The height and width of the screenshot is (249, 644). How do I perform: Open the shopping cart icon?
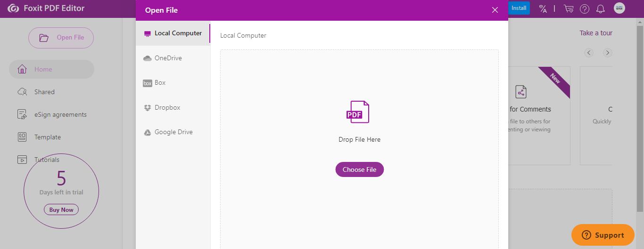pyautogui.click(x=569, y=8)
